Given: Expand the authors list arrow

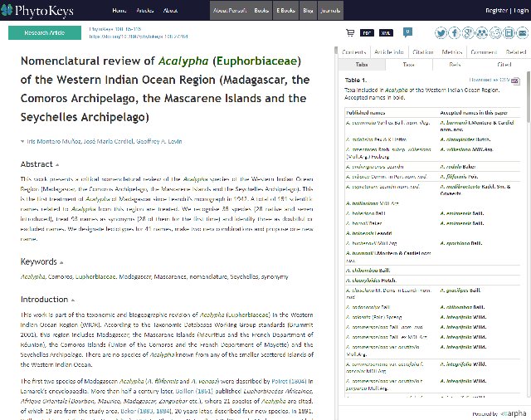Looking at the screenshot, I should [22, 142].
